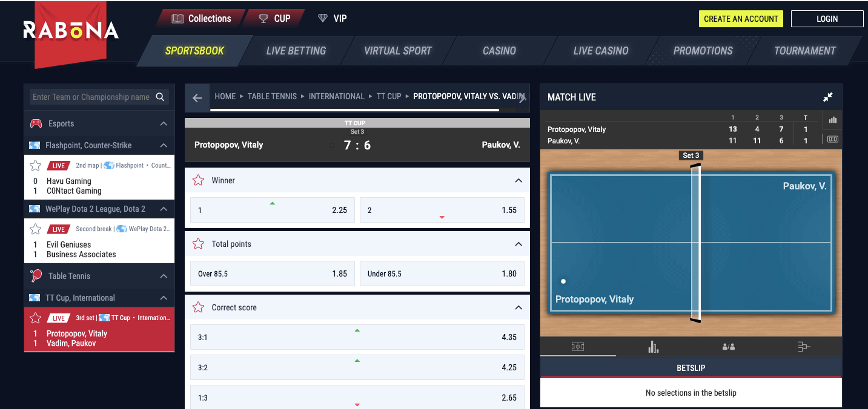This screenshot has width=868, height=409.
Task: Select the head-to-head players tab icon
Action: tap(729, 347)
